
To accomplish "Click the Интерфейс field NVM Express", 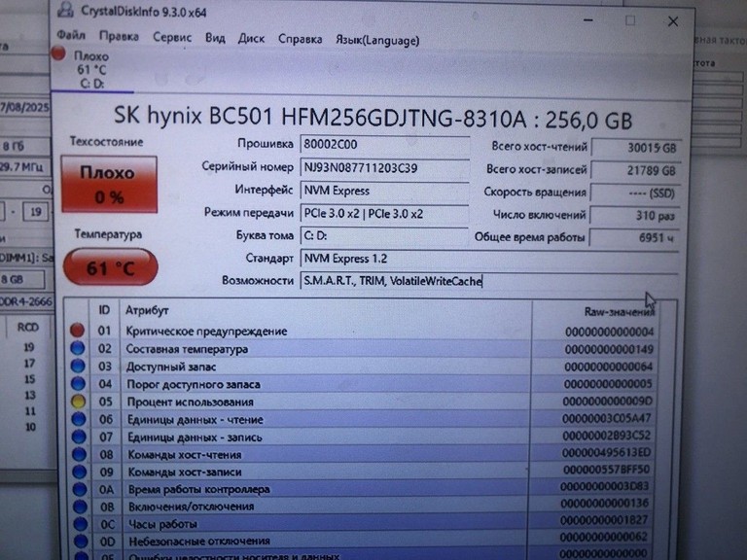I will pos(384,191).
